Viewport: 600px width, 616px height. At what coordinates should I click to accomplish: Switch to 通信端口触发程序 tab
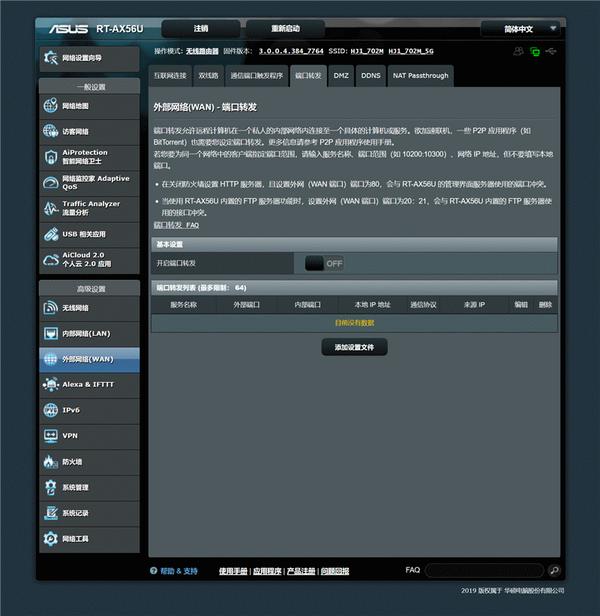[257, 76]
